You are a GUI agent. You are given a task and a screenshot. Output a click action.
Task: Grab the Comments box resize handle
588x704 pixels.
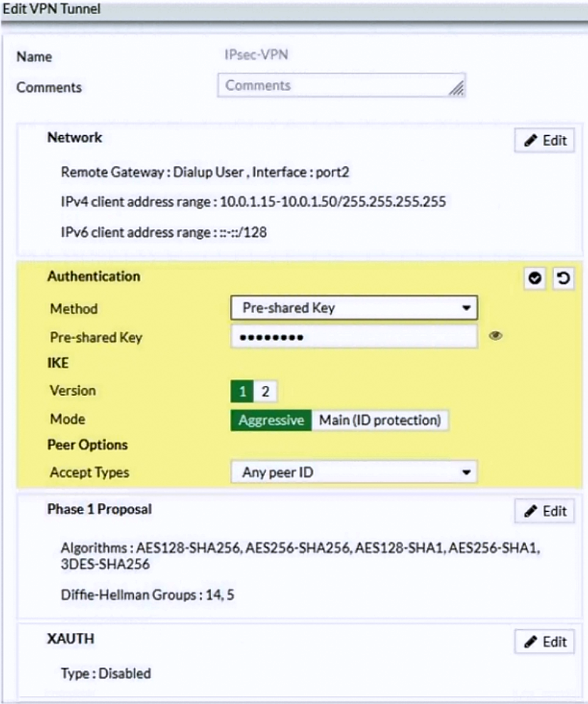click(x=458, y=90)
